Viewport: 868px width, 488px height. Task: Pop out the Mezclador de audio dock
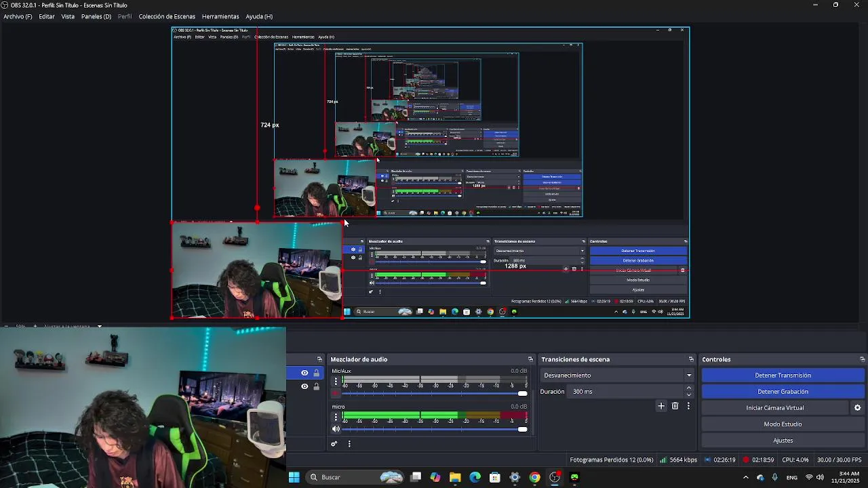pyautogui.click(x=530, y=359)
